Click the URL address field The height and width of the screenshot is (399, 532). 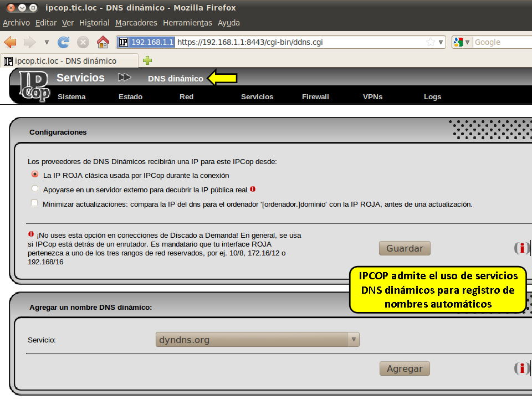299,42
